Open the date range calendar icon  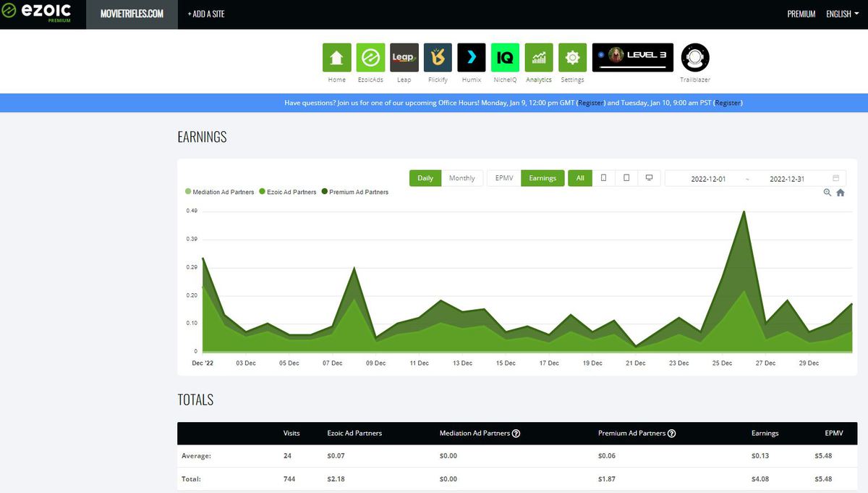coord(836,178)
